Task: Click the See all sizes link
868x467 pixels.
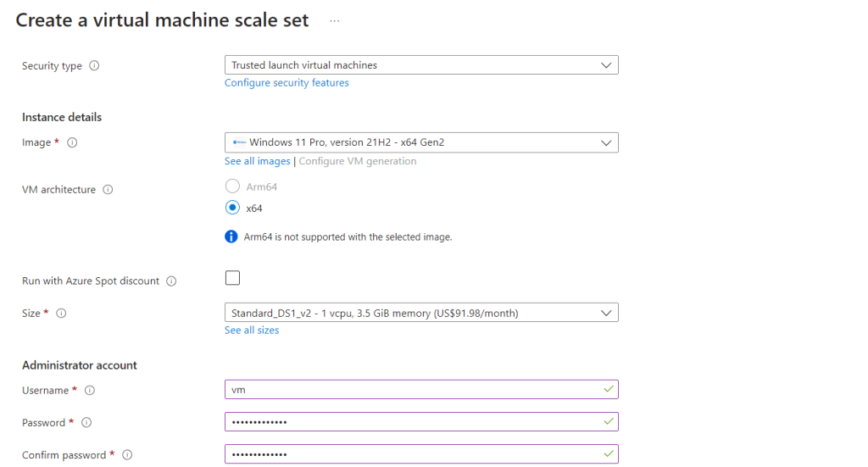Action: click(252, 331)
